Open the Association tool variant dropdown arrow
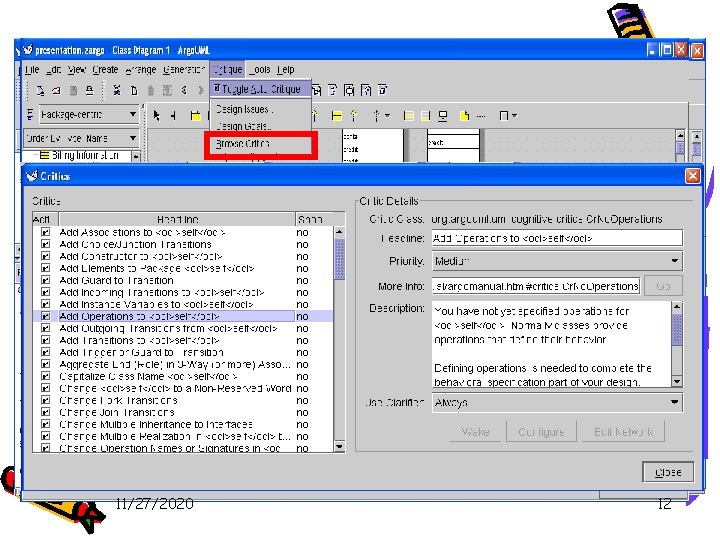The width and height of the screenshot is (720, 540). pyautogui.click(x=388, y=116)
